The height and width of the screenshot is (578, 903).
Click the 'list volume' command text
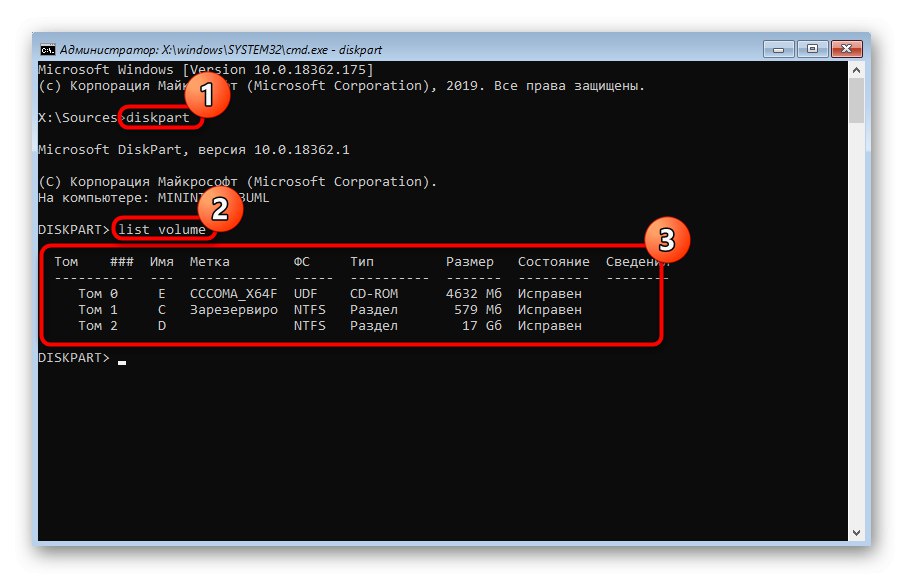tap(162, 229)
